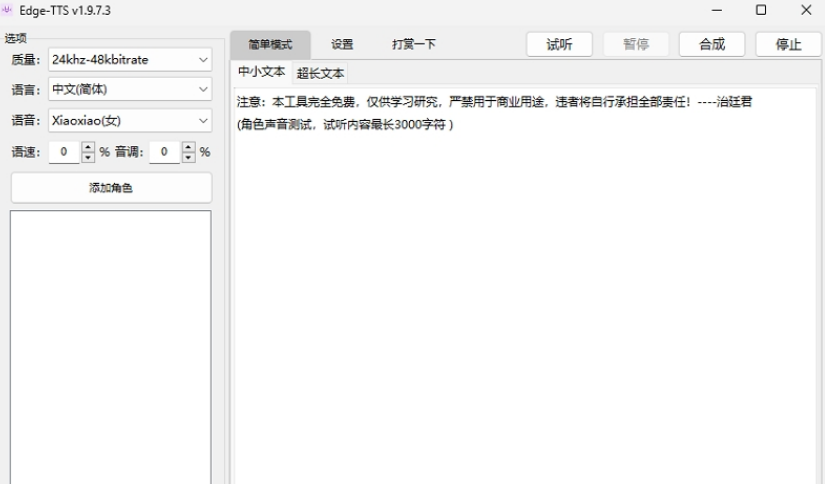825x484 pixels.
Task: Open the 打赏一下 donate tab
Action: tap(414, 45)
